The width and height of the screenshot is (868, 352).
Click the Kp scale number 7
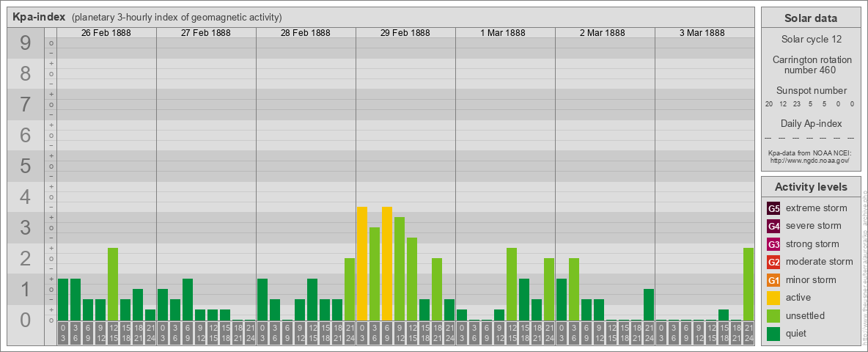click(26, 105)
